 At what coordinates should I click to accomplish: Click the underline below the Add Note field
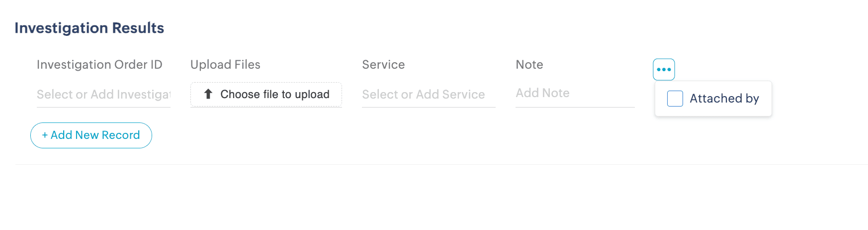(575, 107)
